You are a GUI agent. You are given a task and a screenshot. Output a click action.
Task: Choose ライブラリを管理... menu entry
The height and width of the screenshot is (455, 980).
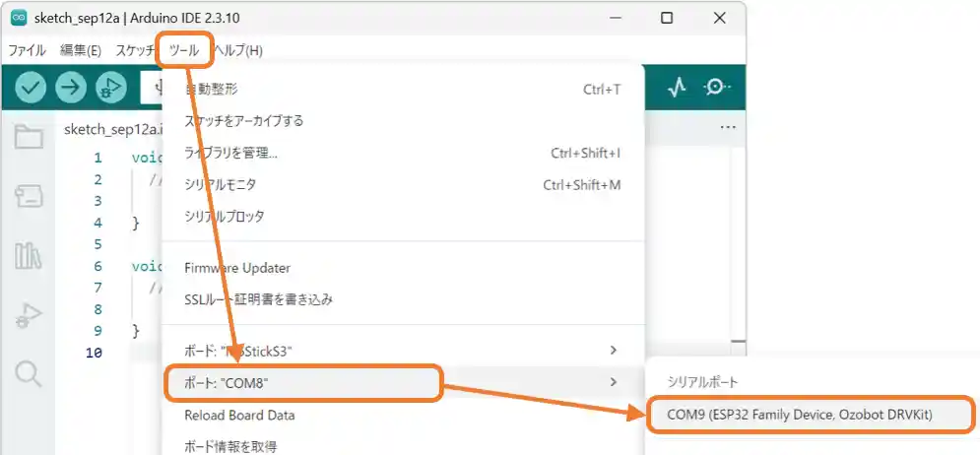click(x=403, y=153)
